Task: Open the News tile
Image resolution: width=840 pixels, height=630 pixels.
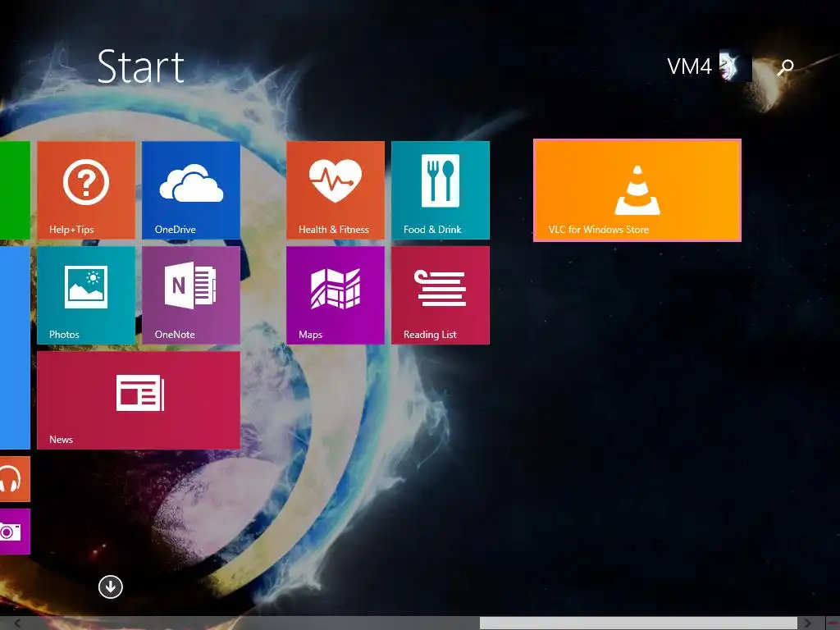Action: (x=138, y=400)
